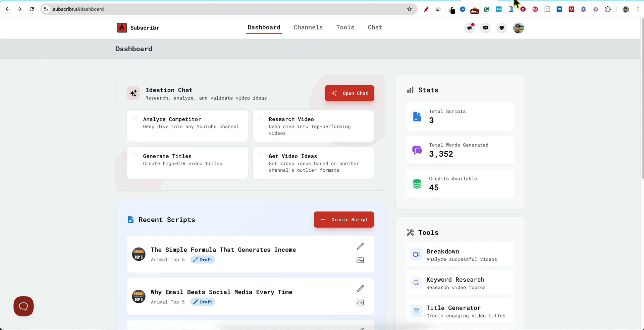Click the 'desc' extension icon
This screenshot has width=644, height=330.
pyautogui.click(x=475, y=10)
